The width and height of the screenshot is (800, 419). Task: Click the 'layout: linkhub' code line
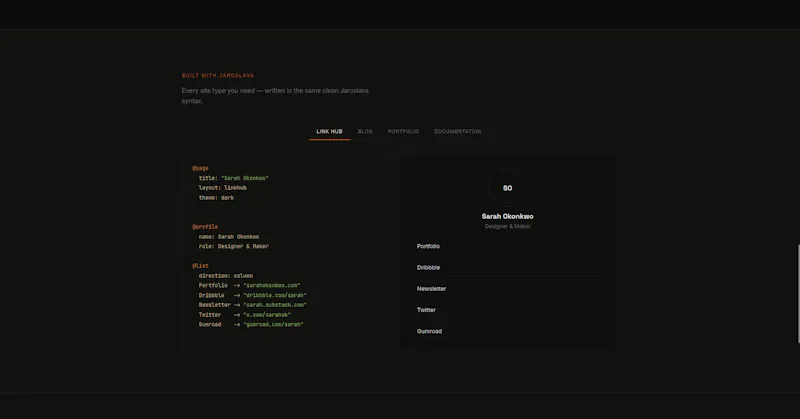click(x=222, y=188)
